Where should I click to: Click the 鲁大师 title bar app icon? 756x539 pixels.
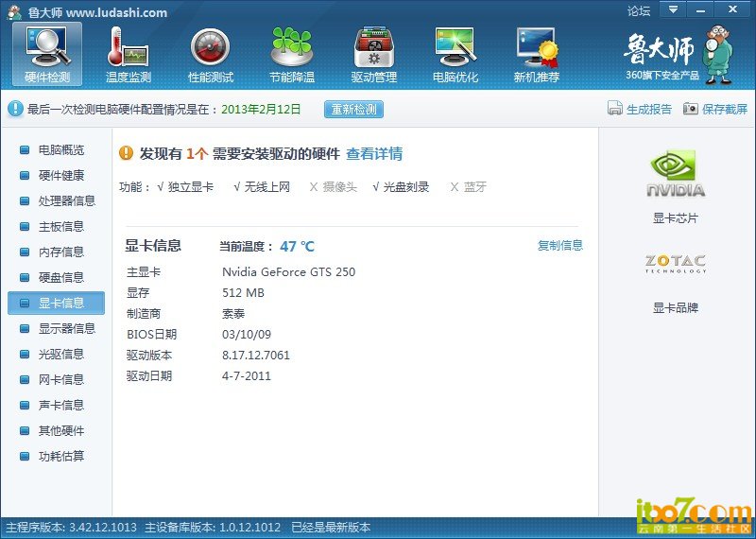(x=14, y=12)
